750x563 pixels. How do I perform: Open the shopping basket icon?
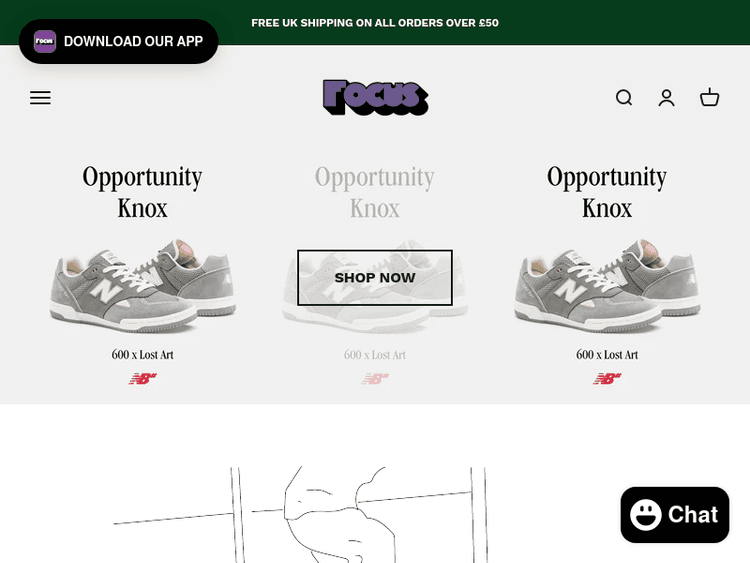point(709,97)
